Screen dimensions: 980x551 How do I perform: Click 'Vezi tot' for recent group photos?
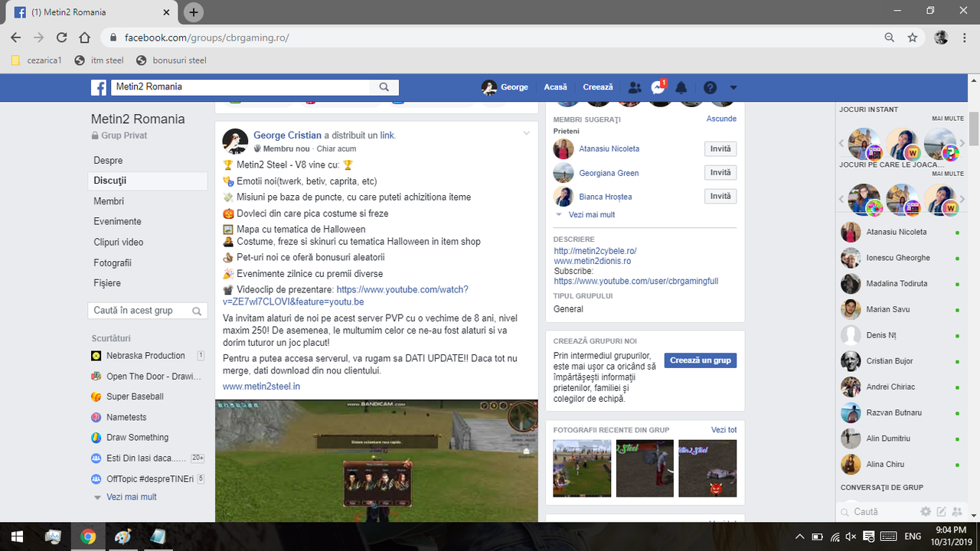click(x=724, y=430)
